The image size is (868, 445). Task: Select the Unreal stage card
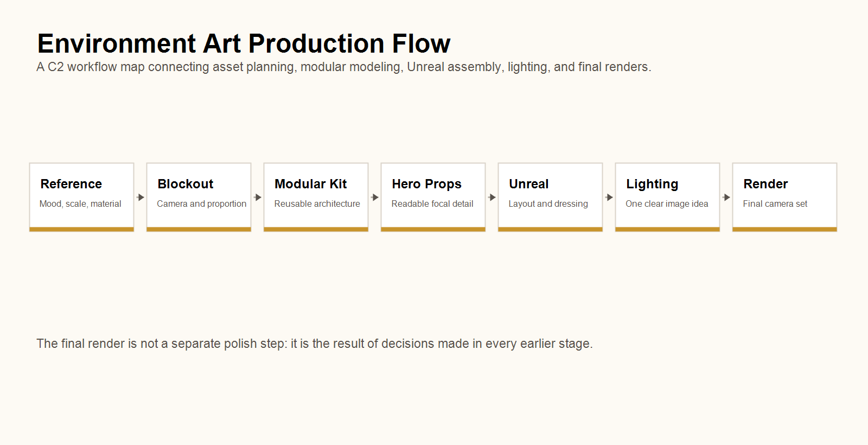(x=550, y=197)
